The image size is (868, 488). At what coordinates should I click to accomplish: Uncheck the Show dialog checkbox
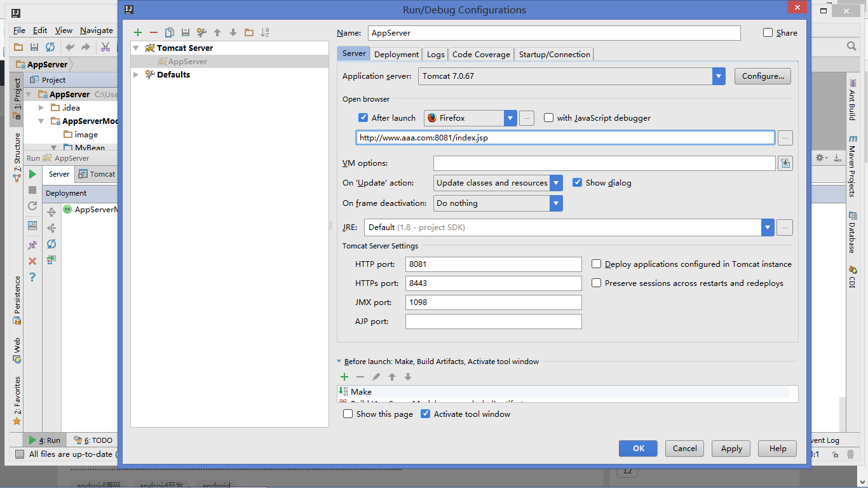(x=578, y=182)
